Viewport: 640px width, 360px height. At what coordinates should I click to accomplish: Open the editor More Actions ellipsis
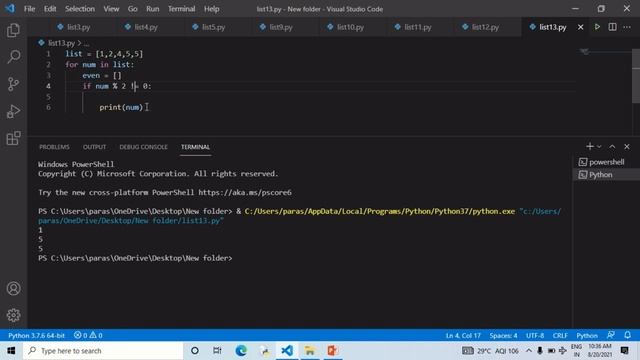tap(627, 27)
